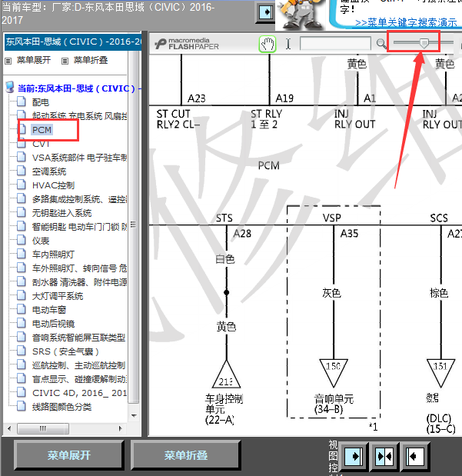Click the down arrow of tree vertical scrollbar
The width and height of the screenshot is (462, 476).
(x=134, y=416)
